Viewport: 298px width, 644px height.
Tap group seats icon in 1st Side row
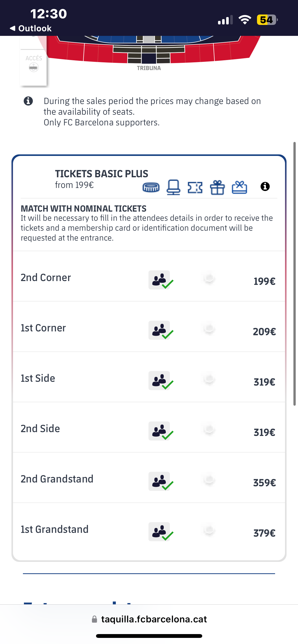(x=160, y=380)
